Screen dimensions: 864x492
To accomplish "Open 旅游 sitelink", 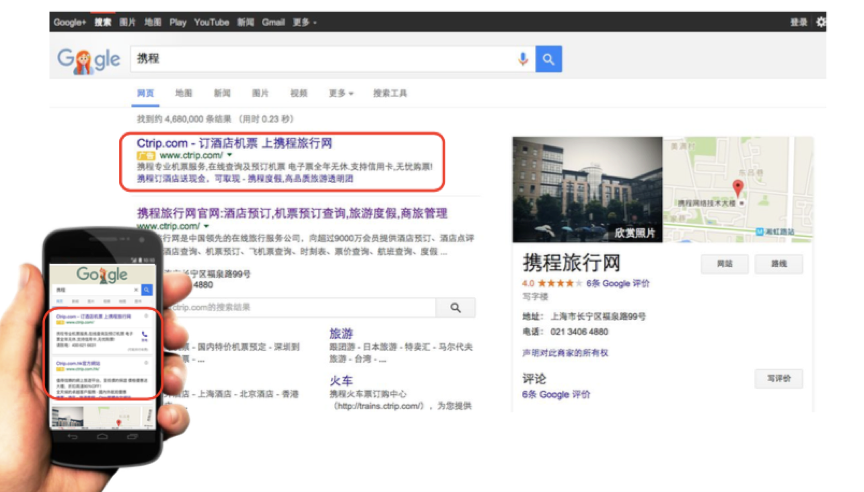I will pos(341,333).
